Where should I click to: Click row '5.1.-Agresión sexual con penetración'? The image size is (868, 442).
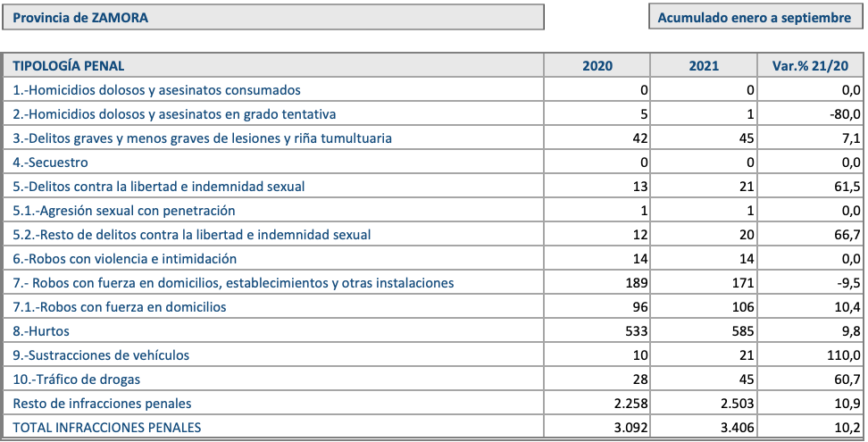tap(433, 210)
